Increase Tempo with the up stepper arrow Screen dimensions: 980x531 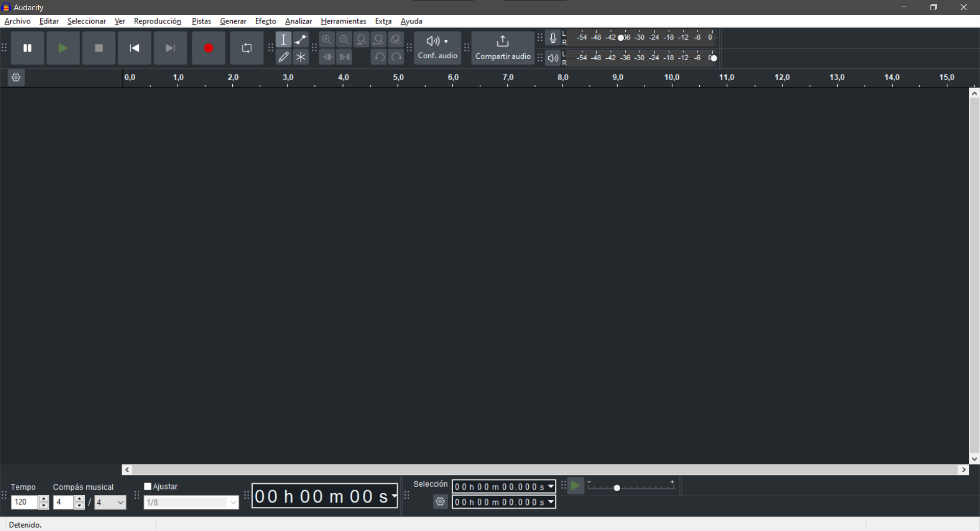pos(43,499)
